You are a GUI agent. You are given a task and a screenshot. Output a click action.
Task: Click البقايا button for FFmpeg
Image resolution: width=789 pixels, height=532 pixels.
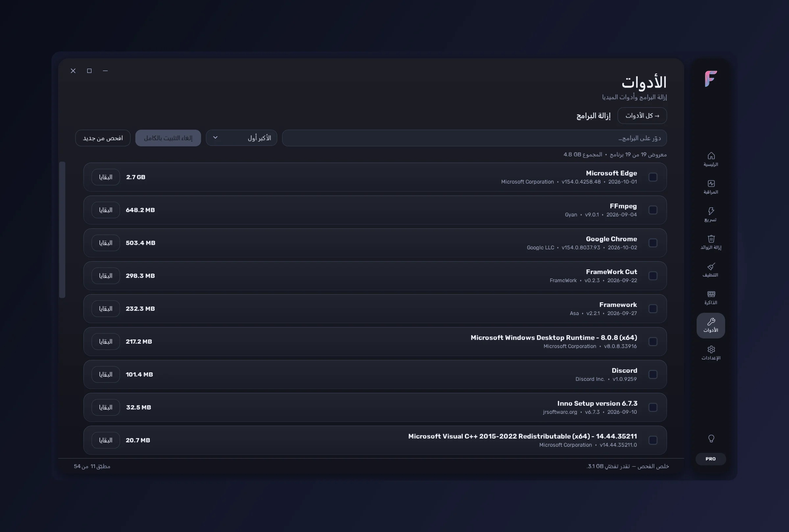tap(106, 210)
